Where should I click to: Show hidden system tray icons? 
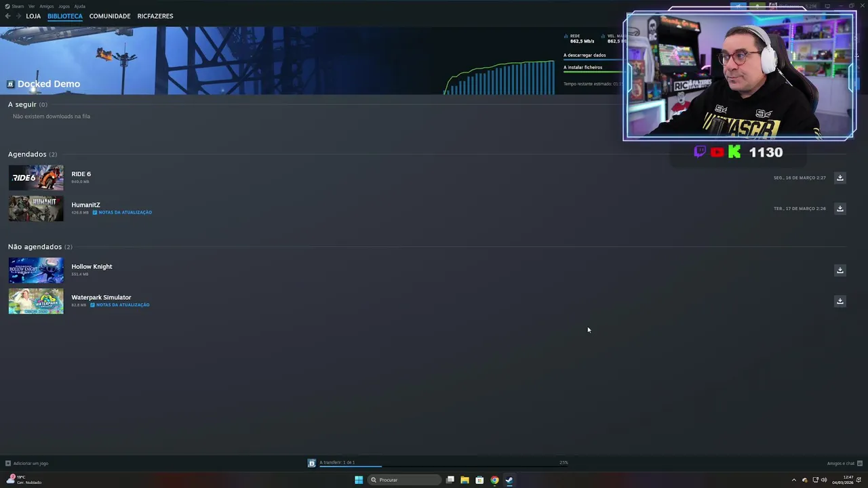click(x=794, y=480)
